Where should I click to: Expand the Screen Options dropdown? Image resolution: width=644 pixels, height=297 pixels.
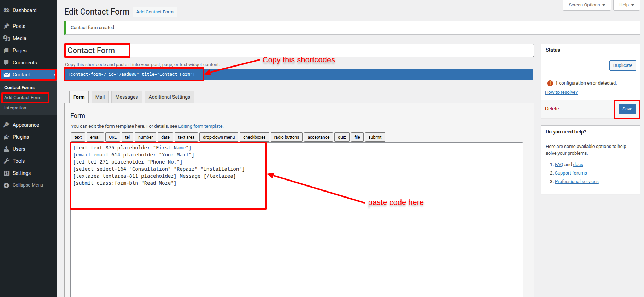[x=587, y=5]
